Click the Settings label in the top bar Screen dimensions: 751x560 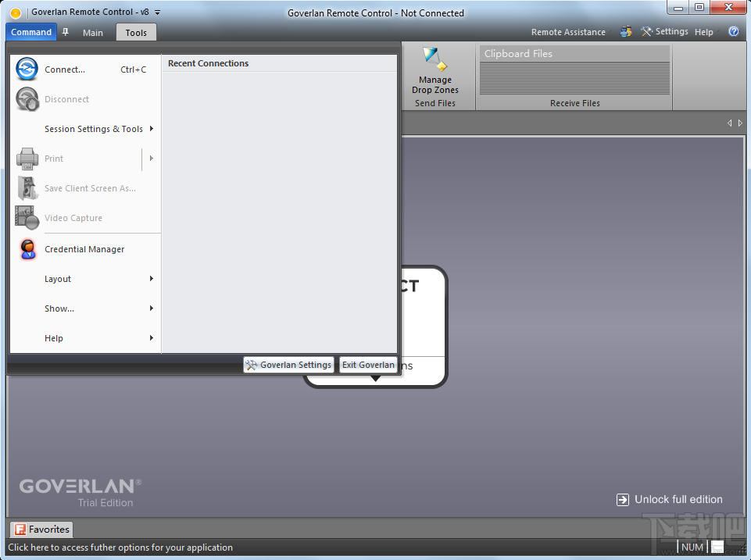[671, 31]
